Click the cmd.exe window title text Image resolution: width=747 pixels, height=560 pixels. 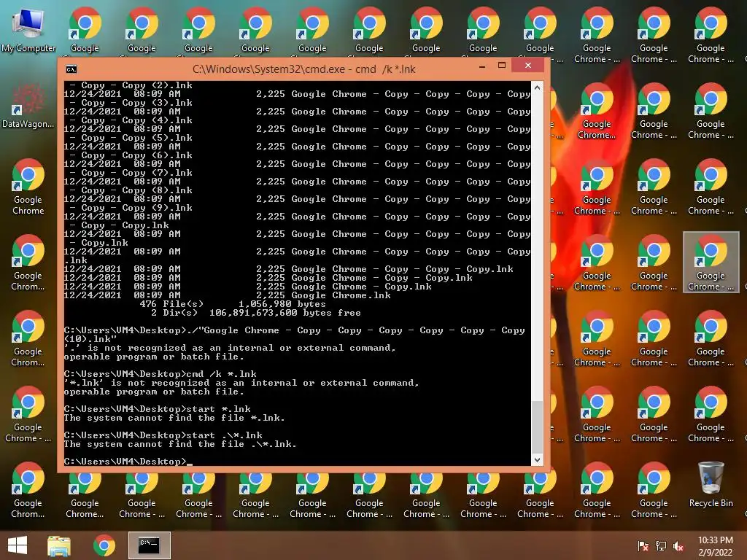(x=304, y=69)
